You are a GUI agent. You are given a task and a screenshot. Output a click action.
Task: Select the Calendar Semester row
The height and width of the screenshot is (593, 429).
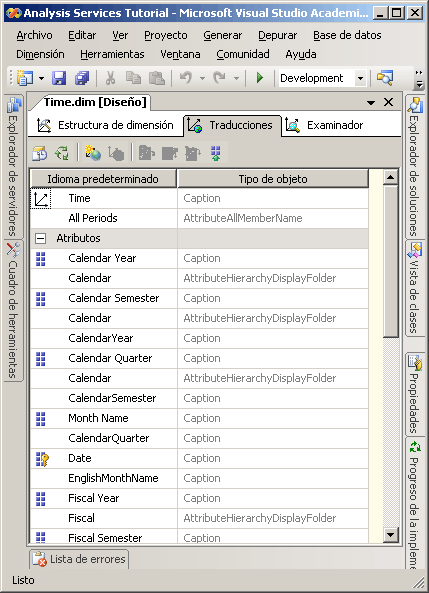pyautogui.click(x=199, y=298)
